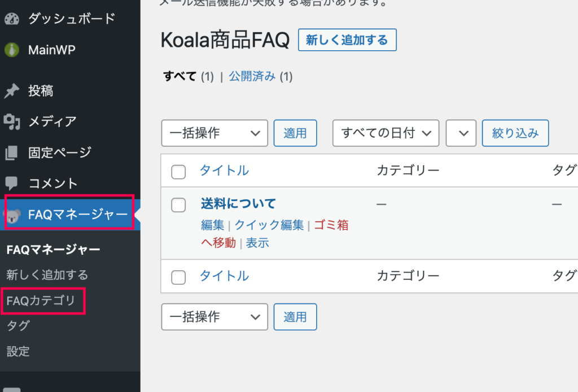This screenshot has width=578, height=392.
Task: Open the top 一括操作 bulk actions dropdown
Action: 214,133
